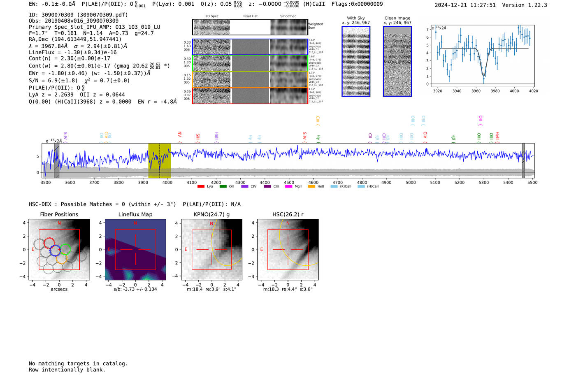
Task: Open the With Sky cutout image
Action: [x=356, y=61]
